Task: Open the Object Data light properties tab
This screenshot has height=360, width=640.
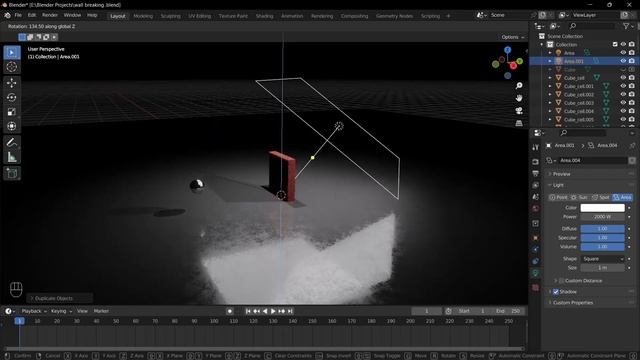Action: pos(536,273)
